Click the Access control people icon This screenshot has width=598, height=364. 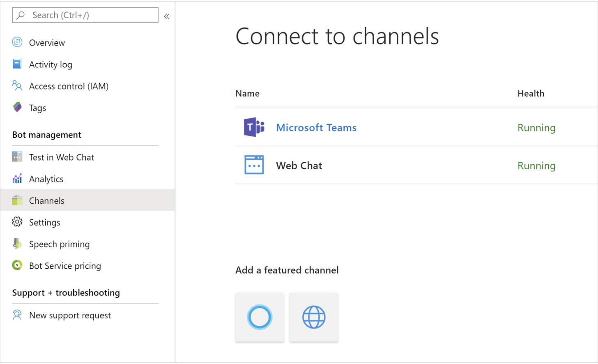point(17,85)
